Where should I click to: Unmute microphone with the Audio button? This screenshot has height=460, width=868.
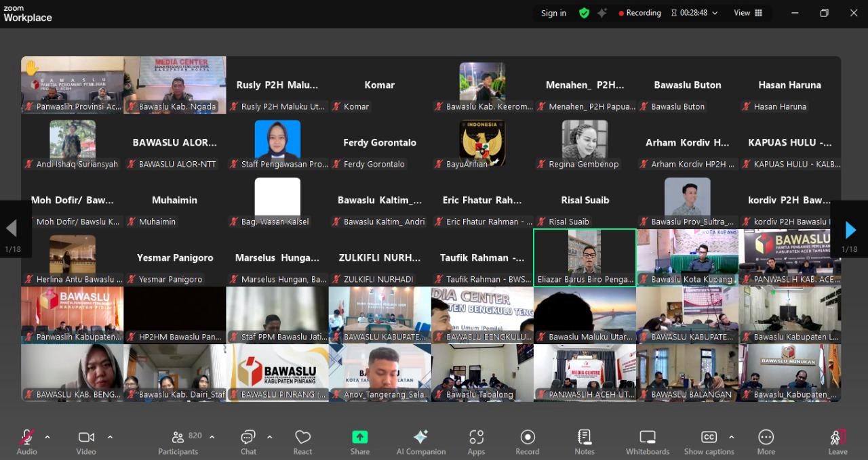(x=27, y=442)
